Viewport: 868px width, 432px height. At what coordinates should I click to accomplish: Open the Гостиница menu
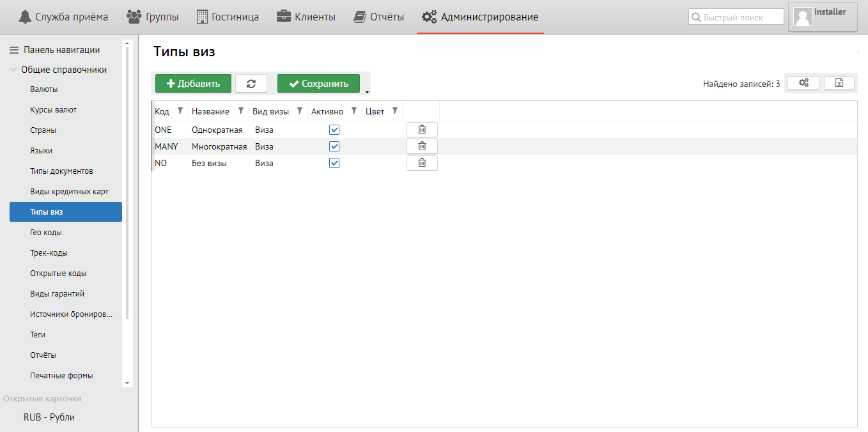tap(227, 17)
